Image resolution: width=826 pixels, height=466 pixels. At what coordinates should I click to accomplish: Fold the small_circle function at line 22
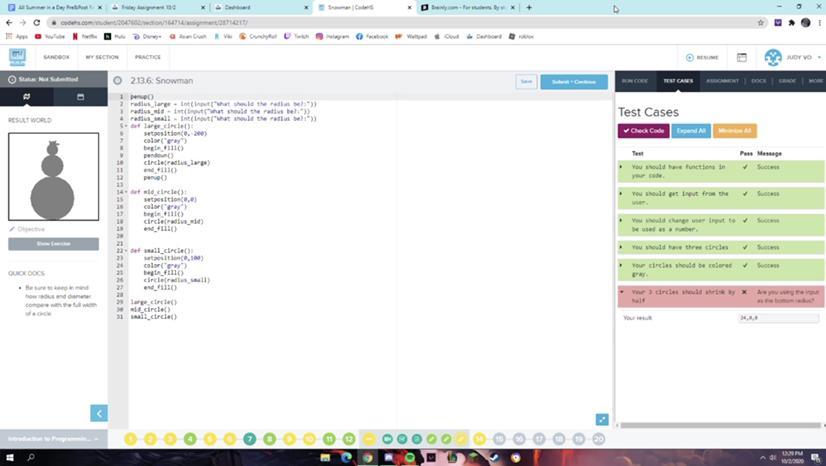point(126,251)
